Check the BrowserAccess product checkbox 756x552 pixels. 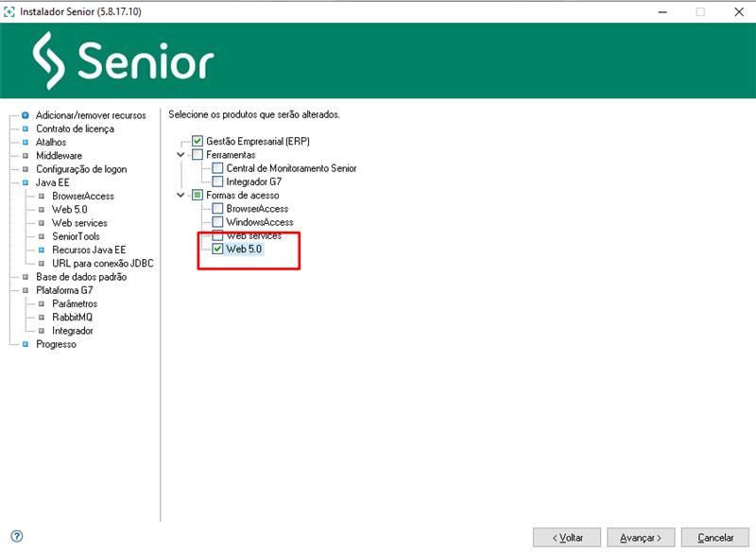pyautogui.click(x=217, y=208)
